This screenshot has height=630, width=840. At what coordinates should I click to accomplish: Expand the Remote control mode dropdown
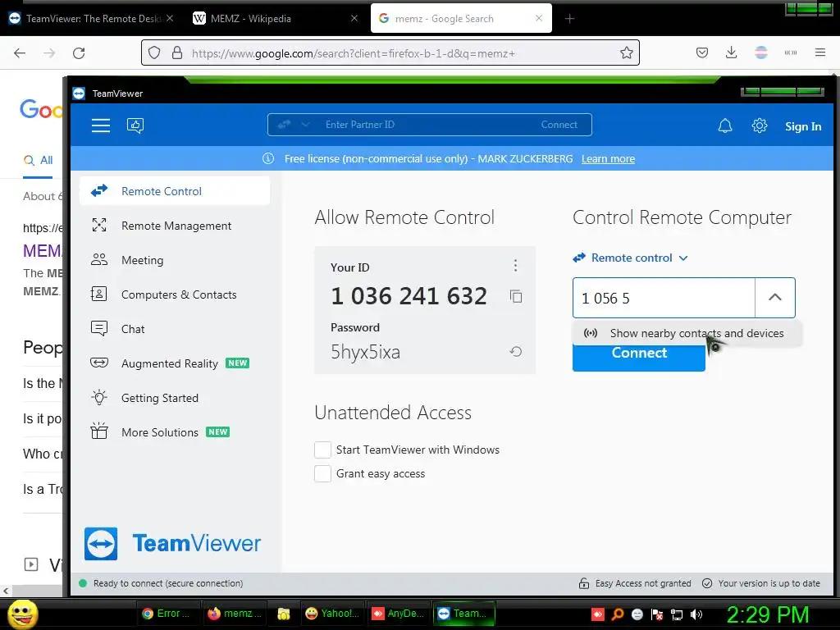[631, 258]
